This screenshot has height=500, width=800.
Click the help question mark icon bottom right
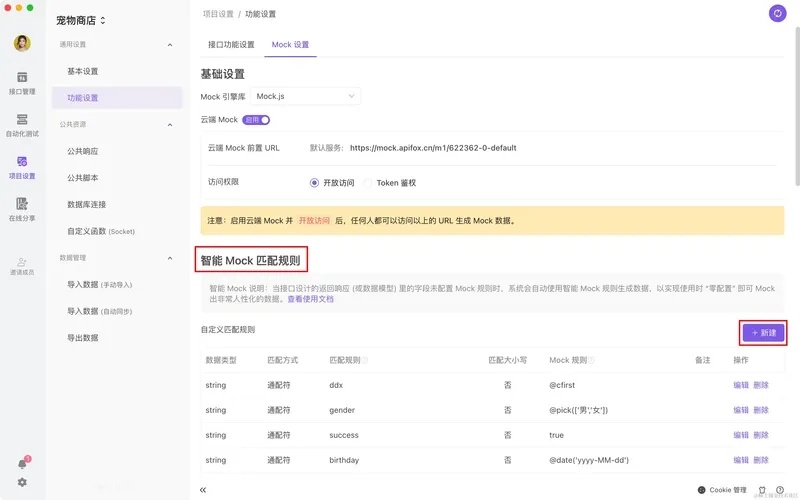[x=780, y=490]
